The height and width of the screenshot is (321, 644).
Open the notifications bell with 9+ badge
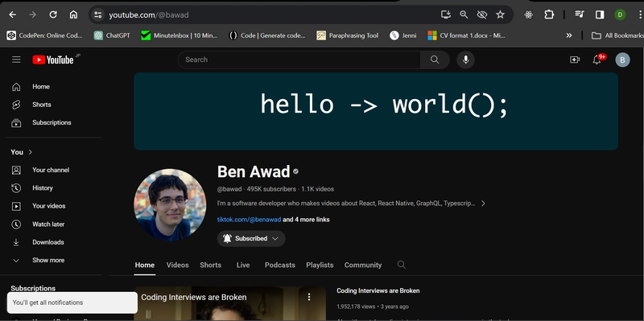(x=597, y=60)
